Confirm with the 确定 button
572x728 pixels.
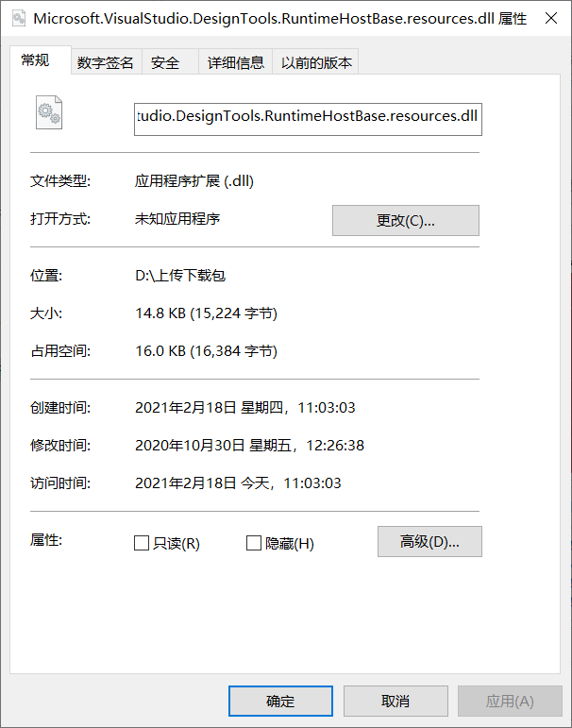point(280,701)
